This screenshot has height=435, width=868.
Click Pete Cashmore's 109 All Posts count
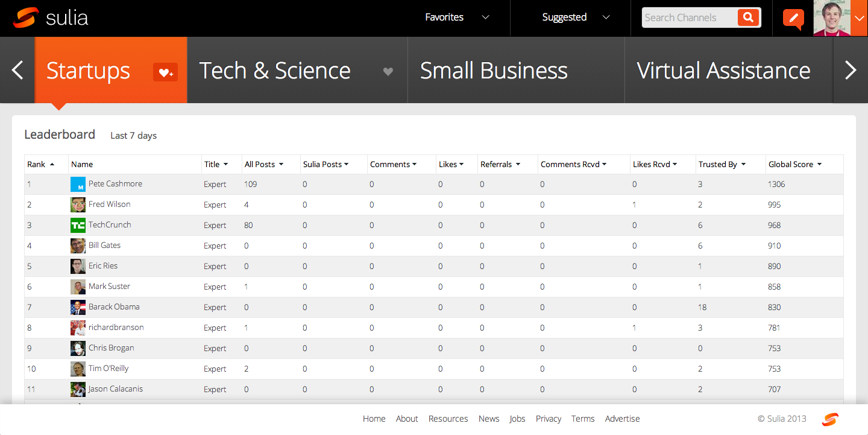pos(250,184)
